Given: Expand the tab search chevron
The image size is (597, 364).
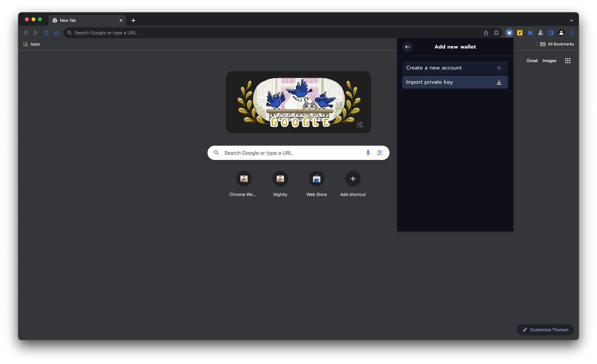Looking at the screenshot, I should pos(571,20).
